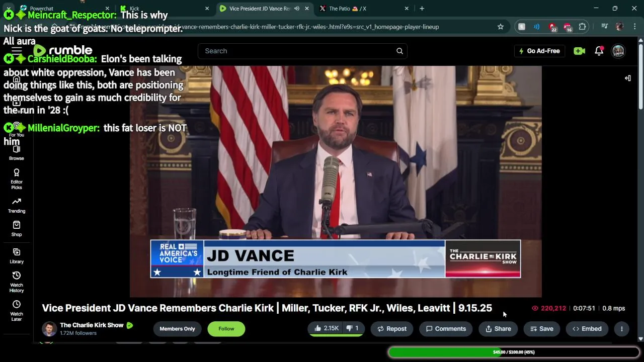This screenshot has width=644, height=362.
Task: Close The Patio / X tab
Action: click(407, 9)
